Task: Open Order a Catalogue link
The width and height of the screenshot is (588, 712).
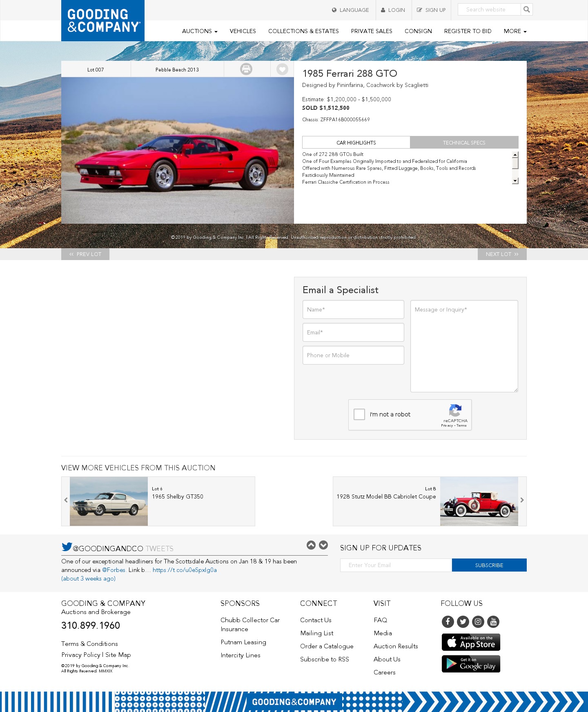Action: [327, 646]
